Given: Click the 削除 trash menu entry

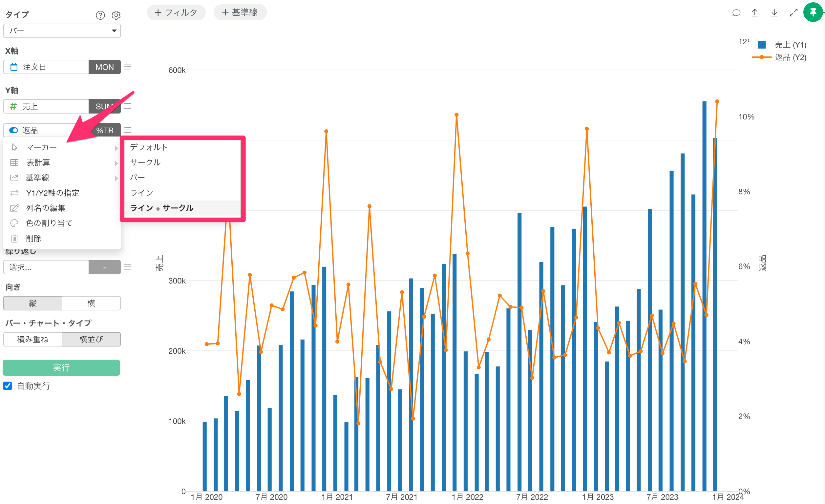Looking at the screenshot, I should [33, 239].
